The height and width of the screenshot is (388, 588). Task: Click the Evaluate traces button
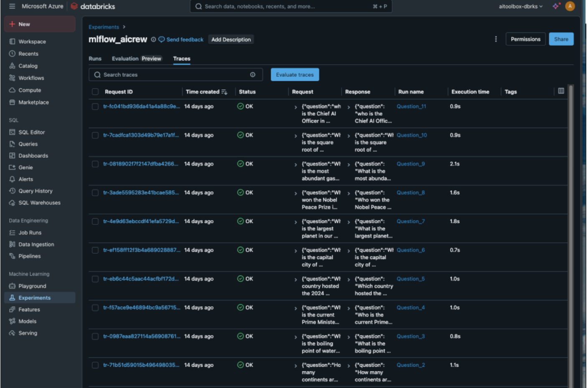coord(294,75)
